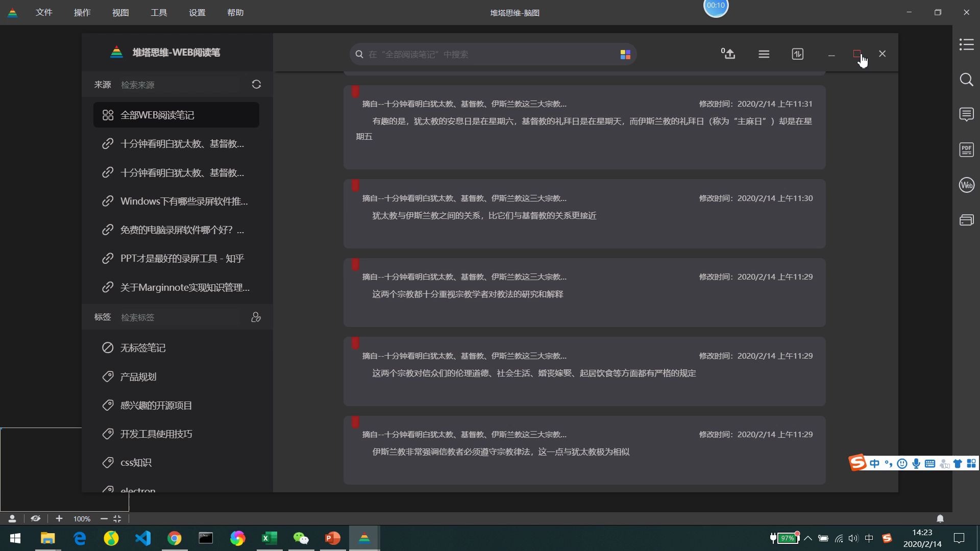Open the hamburger menu in notes panel

point(764,54)
